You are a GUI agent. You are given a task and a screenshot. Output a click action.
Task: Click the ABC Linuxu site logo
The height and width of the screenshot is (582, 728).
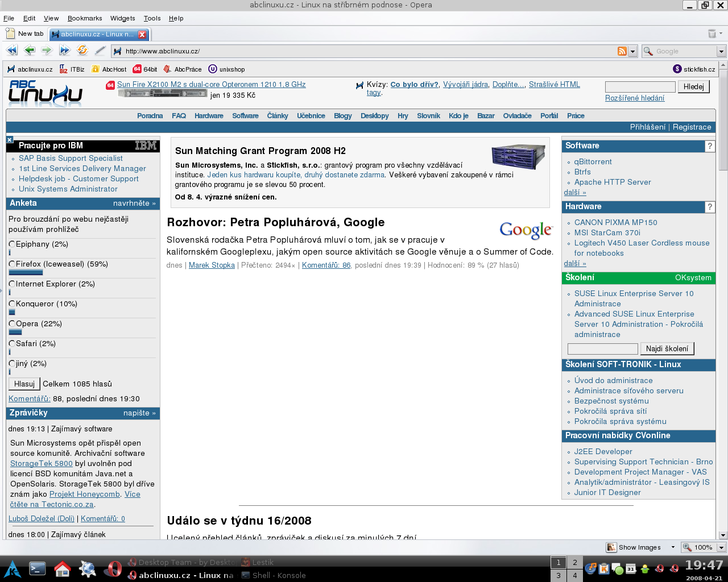pos(45,93)
